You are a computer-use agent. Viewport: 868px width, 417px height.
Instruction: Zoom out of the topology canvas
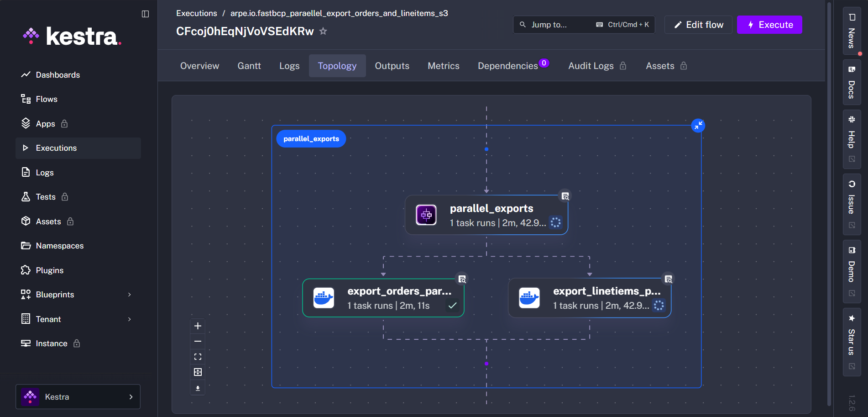click(x=198, y=341)
